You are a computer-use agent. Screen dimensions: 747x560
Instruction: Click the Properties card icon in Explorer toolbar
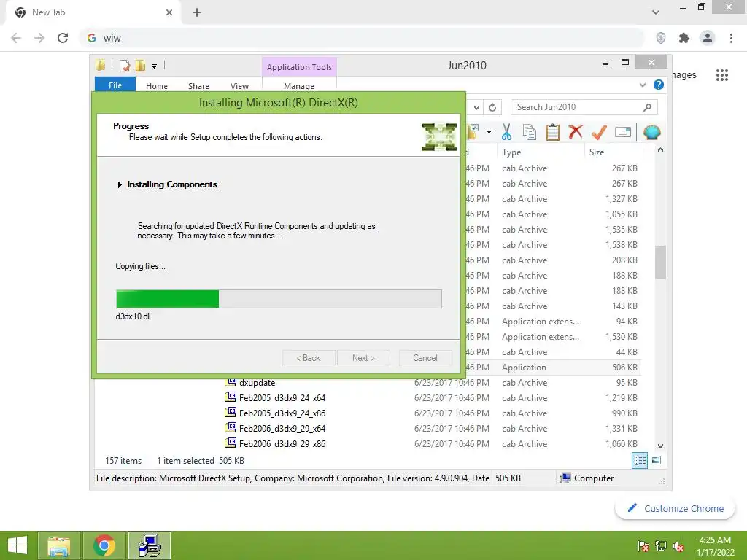point(623,132)
